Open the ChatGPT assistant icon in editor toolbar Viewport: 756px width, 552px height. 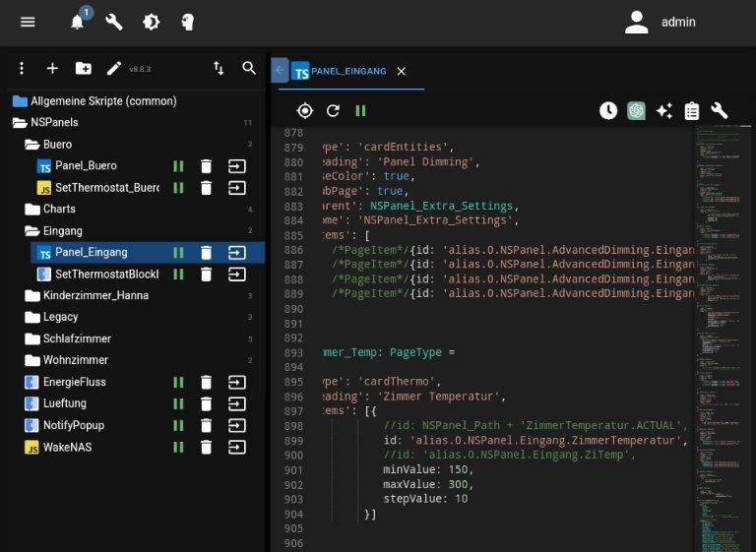[x=636, y=111]
